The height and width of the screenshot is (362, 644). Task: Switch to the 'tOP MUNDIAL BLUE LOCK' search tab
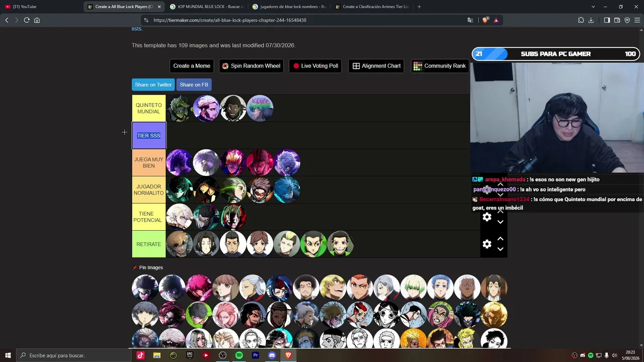(206, 7)
